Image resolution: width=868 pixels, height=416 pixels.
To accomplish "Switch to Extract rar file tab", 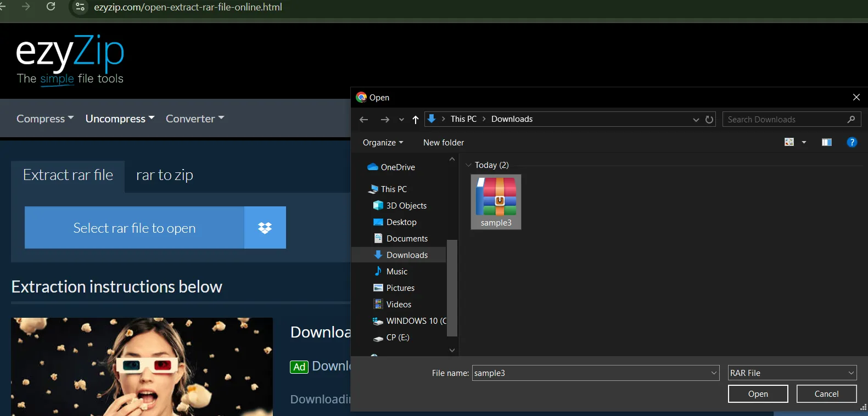I will coord(68,175).
